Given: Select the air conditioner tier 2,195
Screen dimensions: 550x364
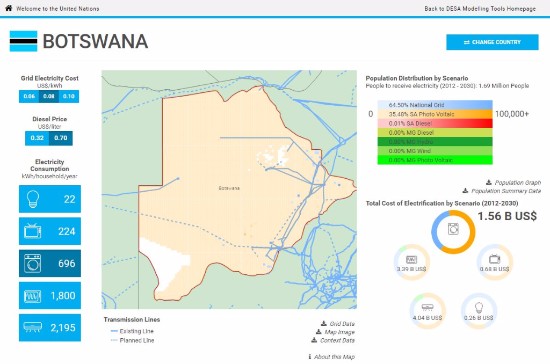Looking at the screenshot, I should [x=50, y=328].
